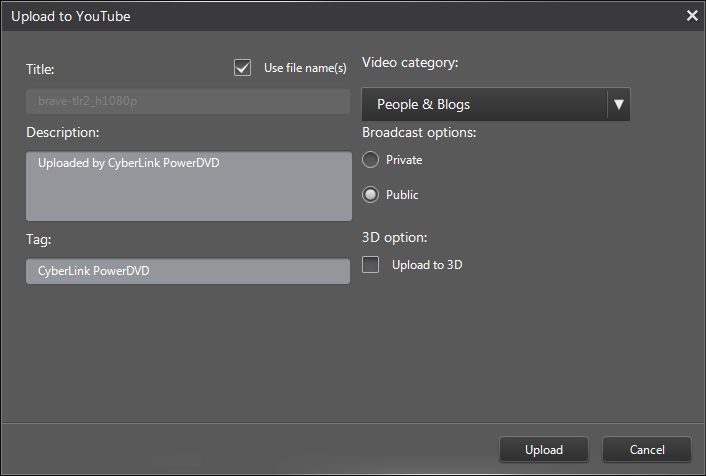Open the People & Blogs combo box
This screenshot has width=706, height=476.
[x=484, y=104]
